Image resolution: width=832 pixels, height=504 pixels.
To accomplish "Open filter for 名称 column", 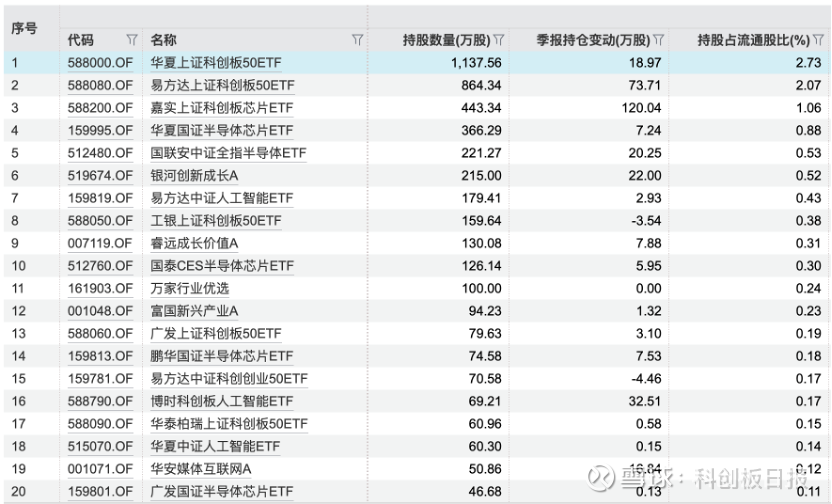I will 357,40.
